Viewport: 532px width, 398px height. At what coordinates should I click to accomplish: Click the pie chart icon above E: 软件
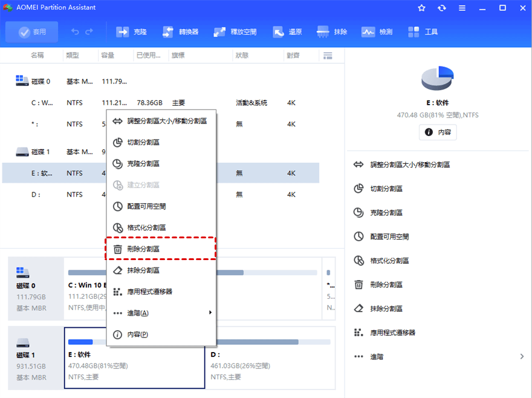pyautogui.click(x=437, y=79)
